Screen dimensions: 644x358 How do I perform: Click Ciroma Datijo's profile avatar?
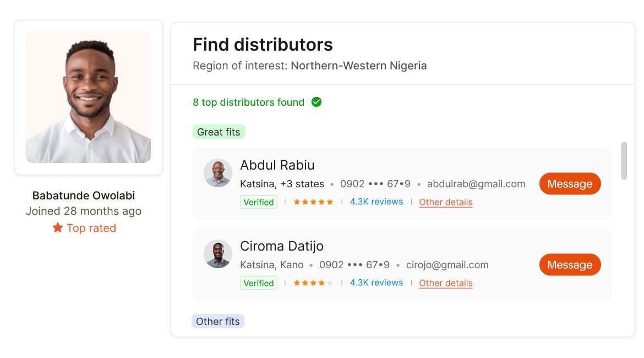click(x=218, y=254)
